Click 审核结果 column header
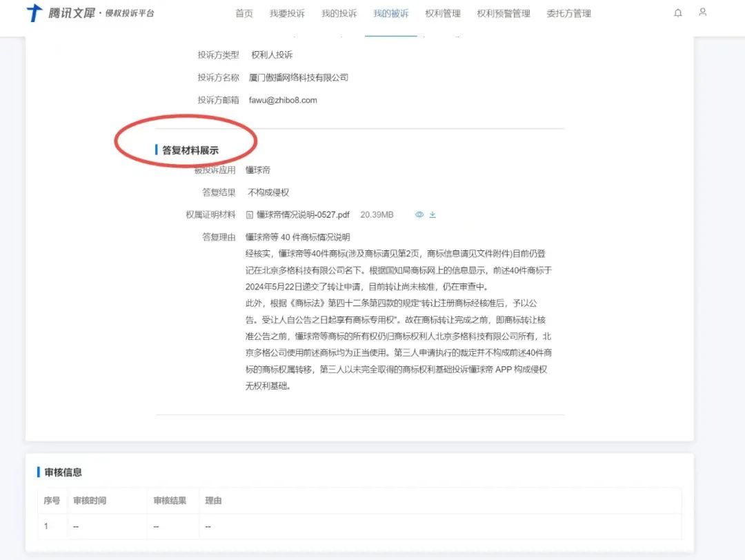The image size is (745, 560). pyautogui.click(x=170, y=501)
